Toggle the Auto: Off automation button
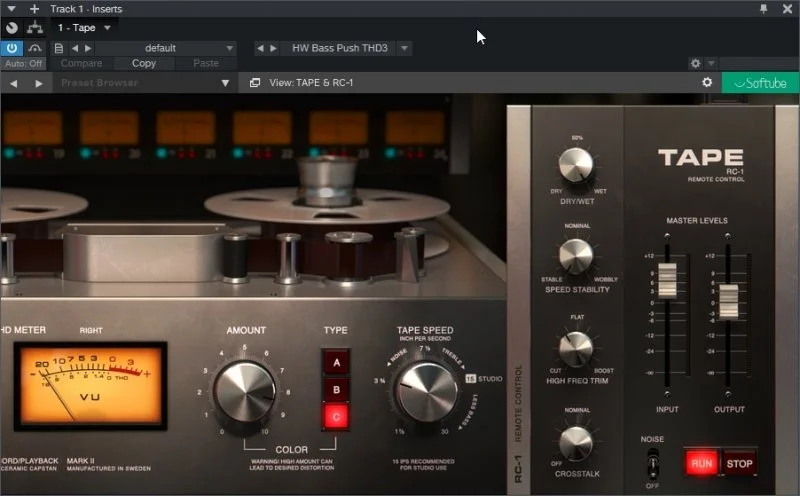Screen dimensions: 800x496 coord(23,63)
